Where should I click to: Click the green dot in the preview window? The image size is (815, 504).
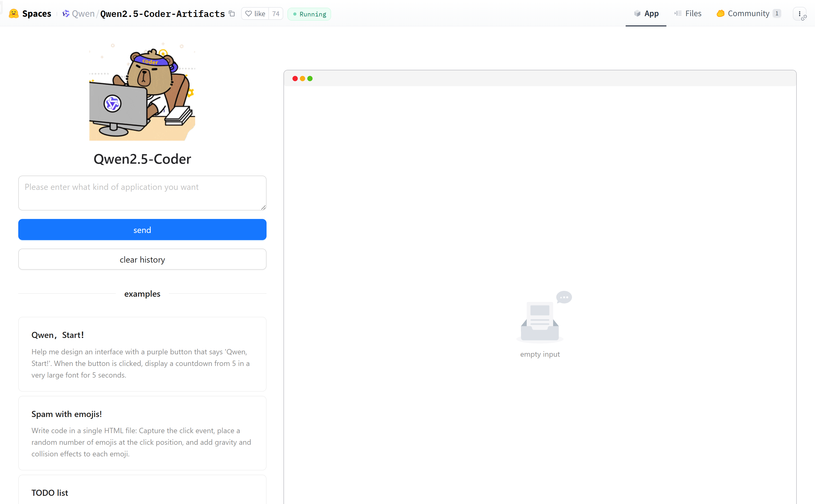310,79
